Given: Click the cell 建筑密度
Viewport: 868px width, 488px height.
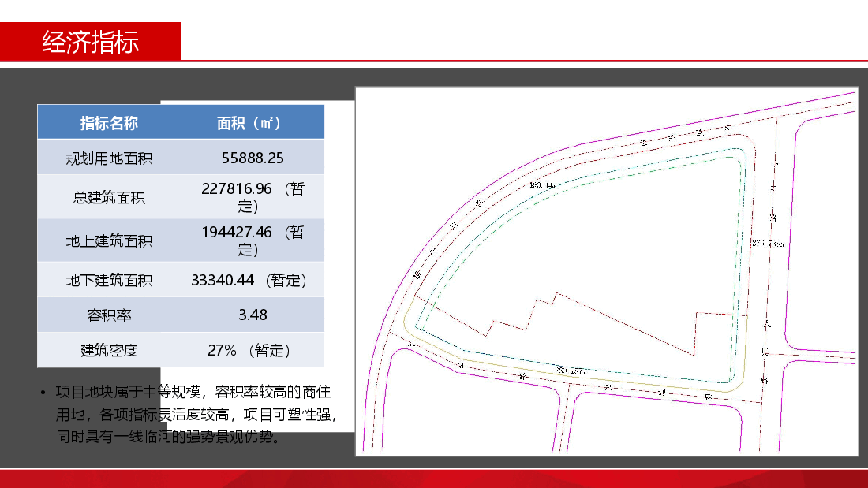Looking at the screenshot, I should tap(109, 350).
